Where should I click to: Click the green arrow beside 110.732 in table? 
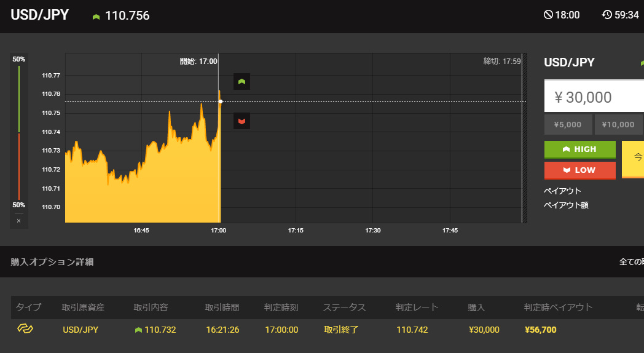138,330
